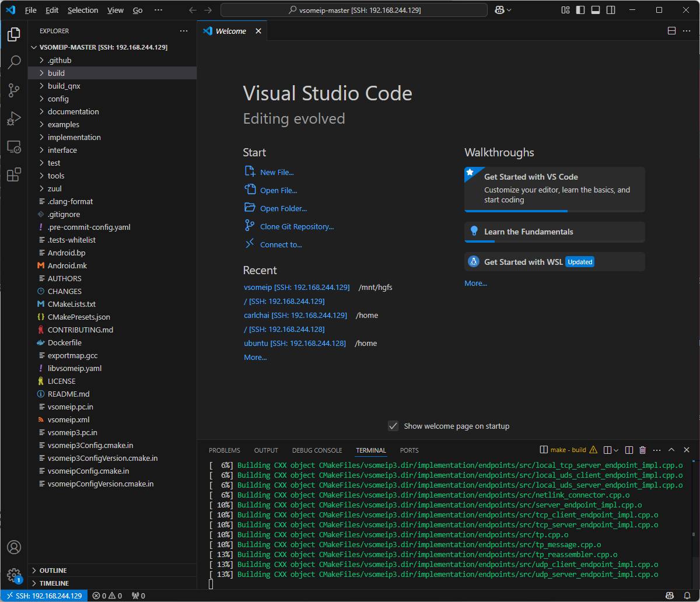Click the forwarded ports status bar item
The image size is (700, 602).
138,596
